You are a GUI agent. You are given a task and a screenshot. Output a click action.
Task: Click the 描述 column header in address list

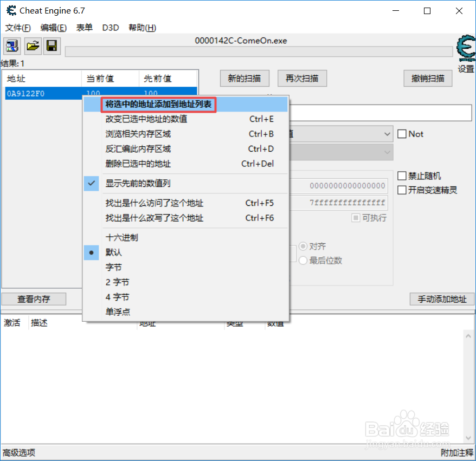39,323
